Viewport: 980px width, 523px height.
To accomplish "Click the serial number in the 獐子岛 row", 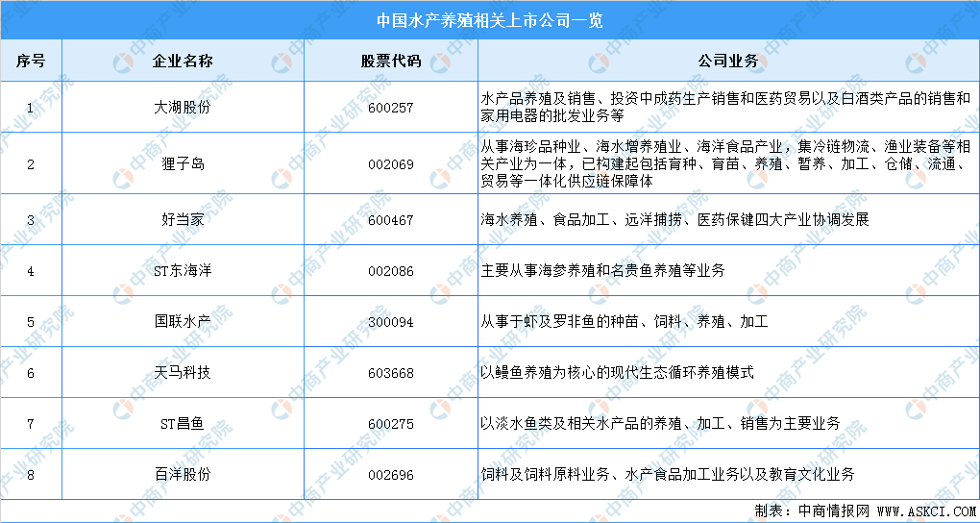I will [31, 164].
